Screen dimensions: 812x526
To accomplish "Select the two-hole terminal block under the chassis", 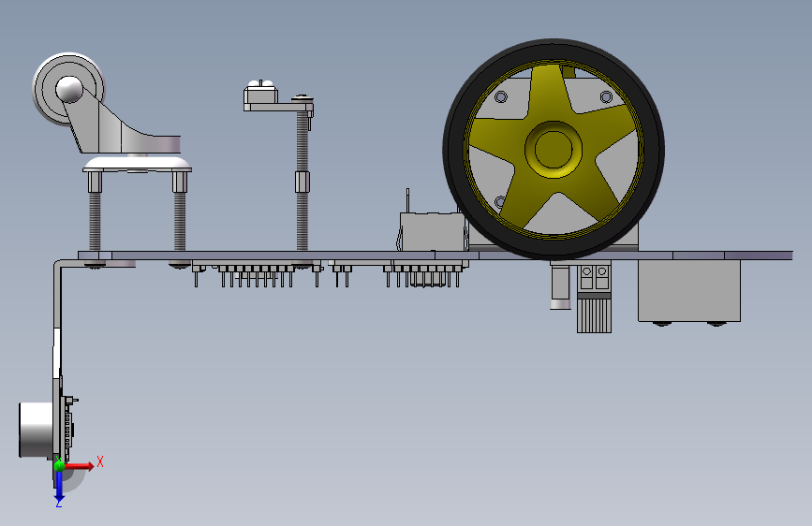I will coord(594,277).
